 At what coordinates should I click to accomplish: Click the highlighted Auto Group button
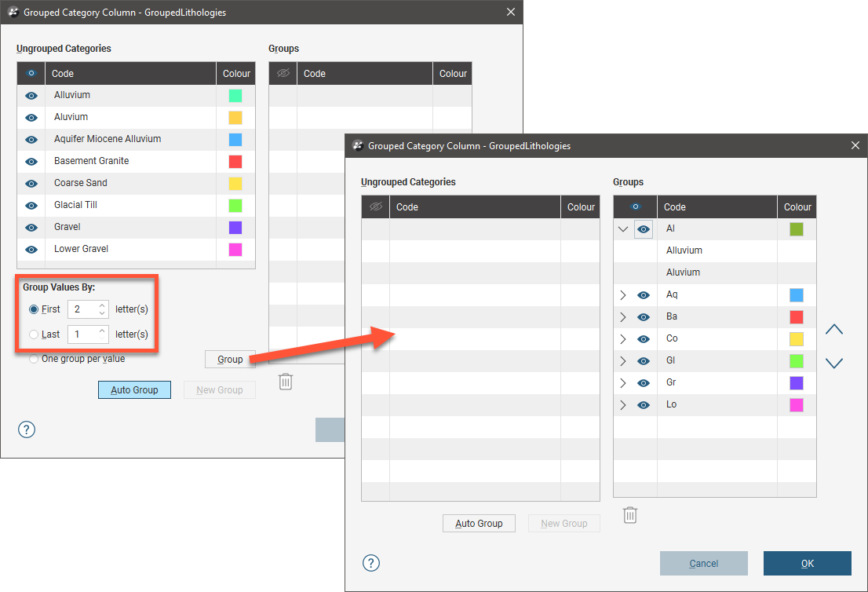(134, 390)
